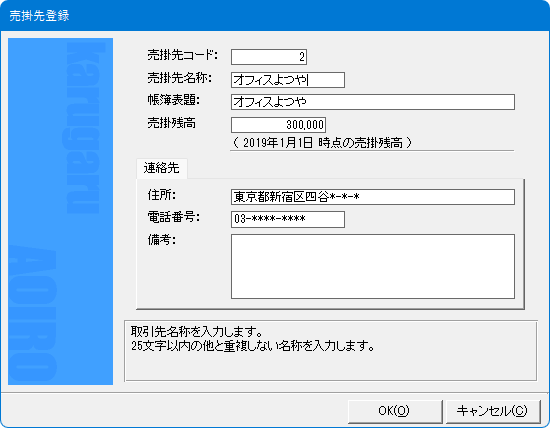Focus the 電話番号 phone field
The height and width of the screenshot is (428, 550).
point(288,219)
